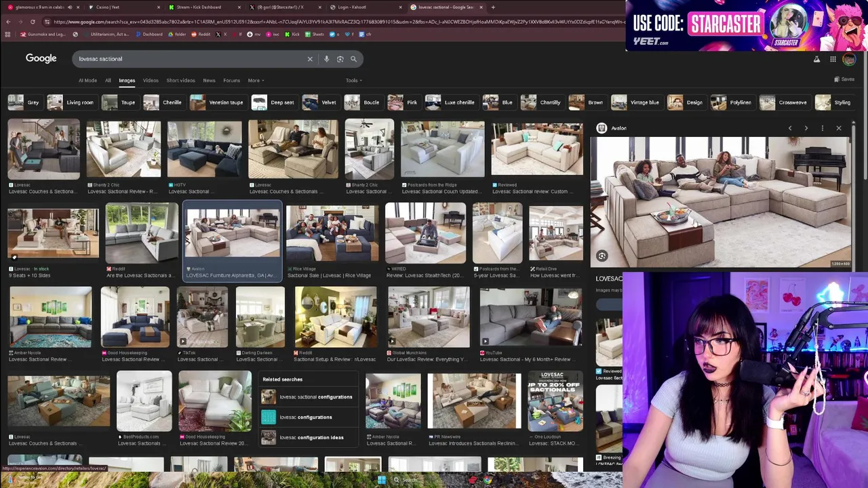Click the magnifier search submit icon
Screen dimensions: 868x488
click(353, 59)
